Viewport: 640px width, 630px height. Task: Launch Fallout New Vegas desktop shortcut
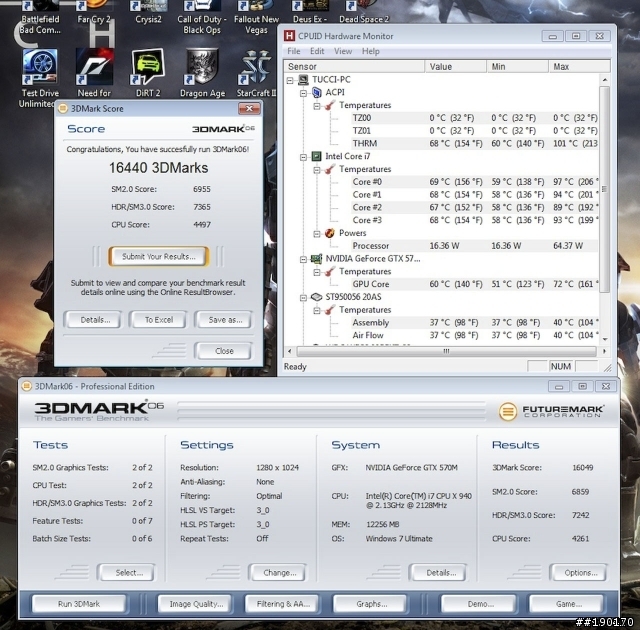coord(256,17)
